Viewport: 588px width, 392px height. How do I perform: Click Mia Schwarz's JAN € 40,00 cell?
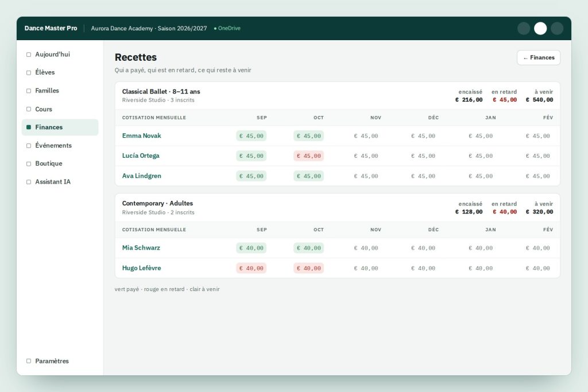pos(481,248)
